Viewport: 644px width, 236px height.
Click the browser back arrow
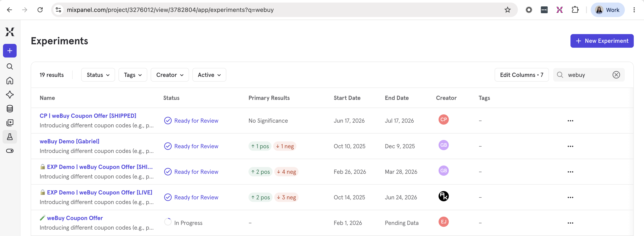coord(10,10)
